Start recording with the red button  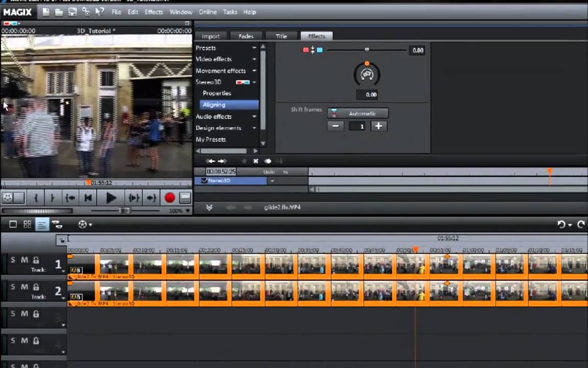169,197
